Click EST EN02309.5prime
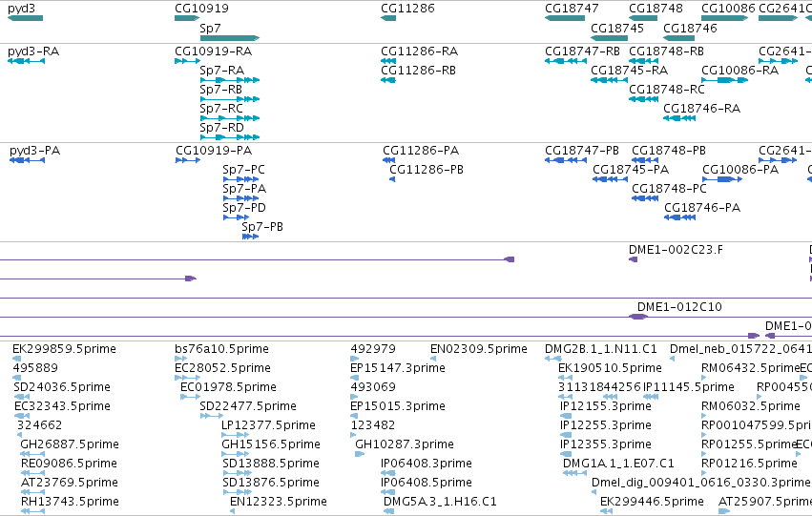Image resolution: width=812 pixels, height=516 pixels. tap(433, 359)
